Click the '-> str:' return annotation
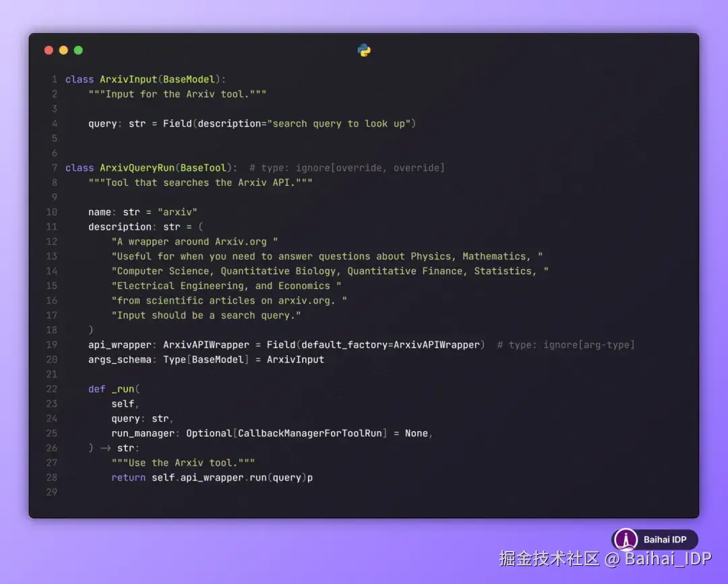The image size is (728, 584). (120, 449)
